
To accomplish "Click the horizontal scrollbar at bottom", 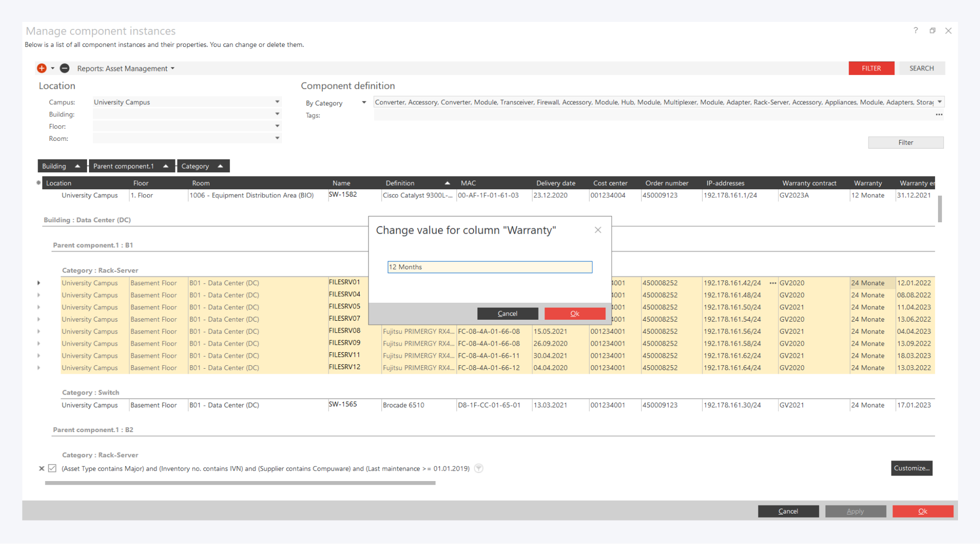I will pyautogui.click(x=240, y=483).
